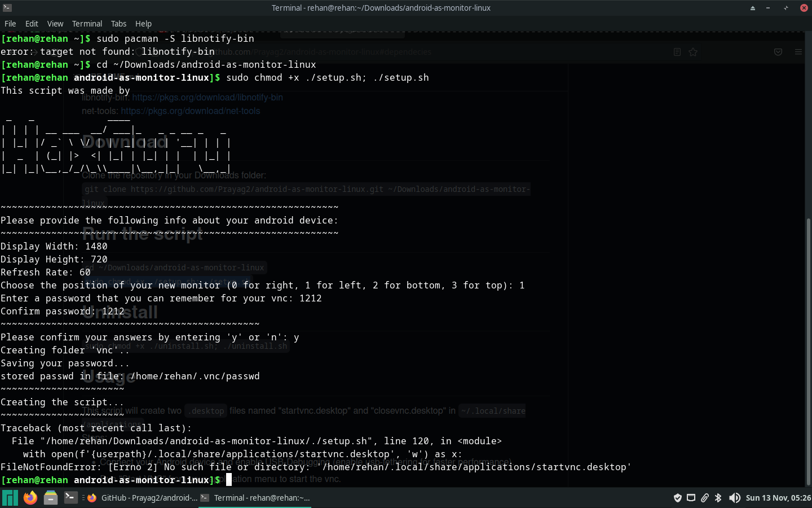Image resolution: width=812 pixels, height=508 pixels.
Task: Select the Terminal - rehan@rehan taskbar button
Action: 255,498
